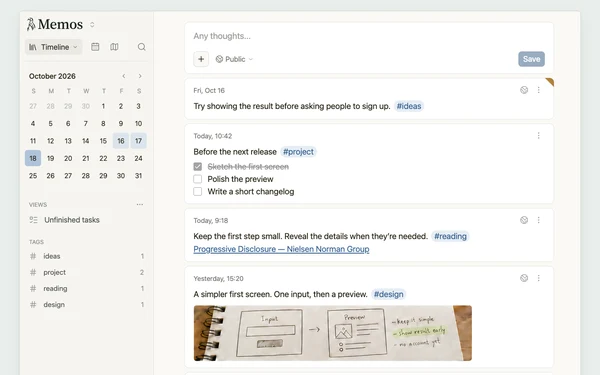The image size is (600, 375).
Task: Go to the previous month in the calendar
Action: coord(124,76)
